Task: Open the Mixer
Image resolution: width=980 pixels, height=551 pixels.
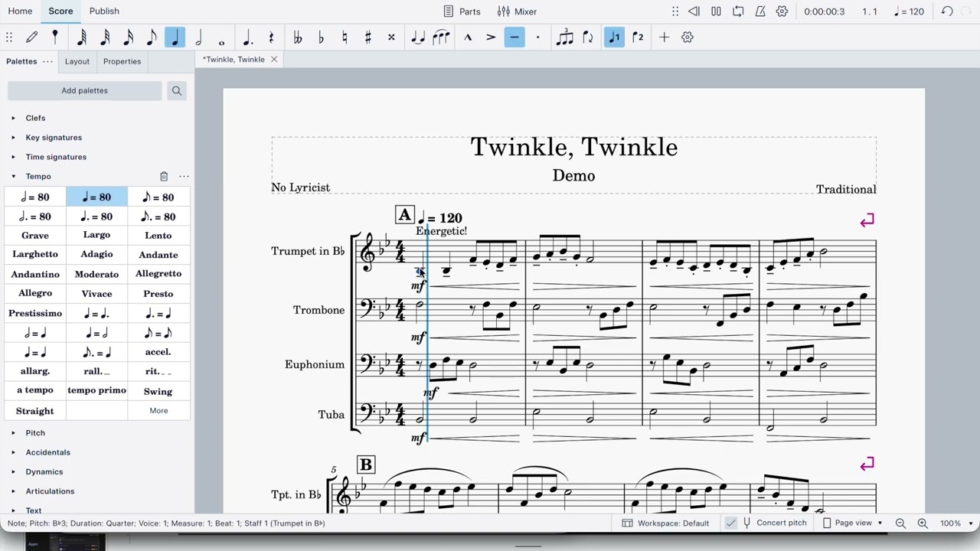Action: pyautogui.click(x=517, y=11)
